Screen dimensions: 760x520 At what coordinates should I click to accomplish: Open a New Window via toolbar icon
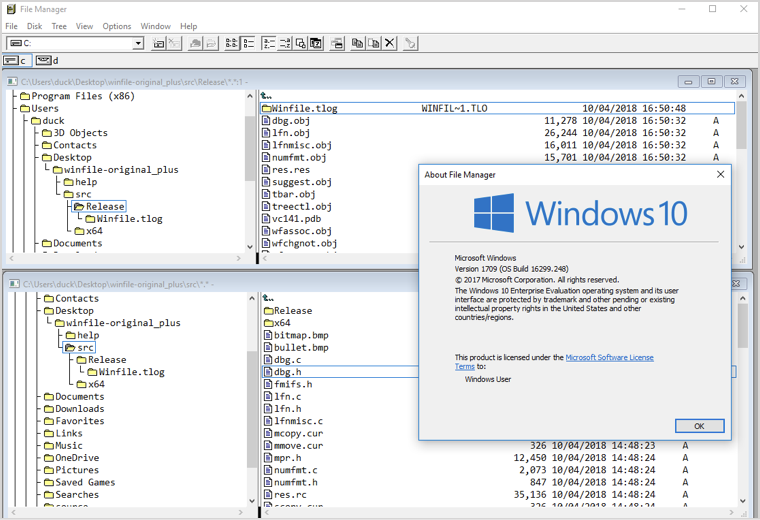pos(337,43)
